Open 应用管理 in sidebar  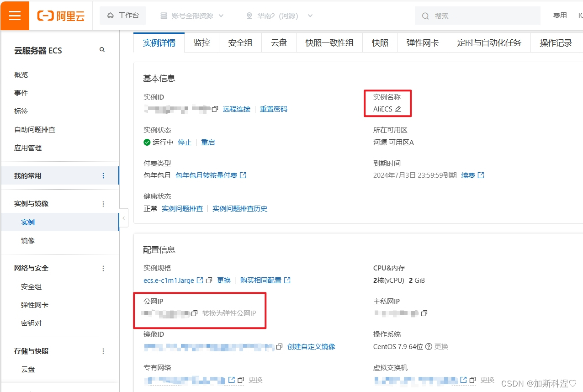pyautogui.click(x=28, y=148)
